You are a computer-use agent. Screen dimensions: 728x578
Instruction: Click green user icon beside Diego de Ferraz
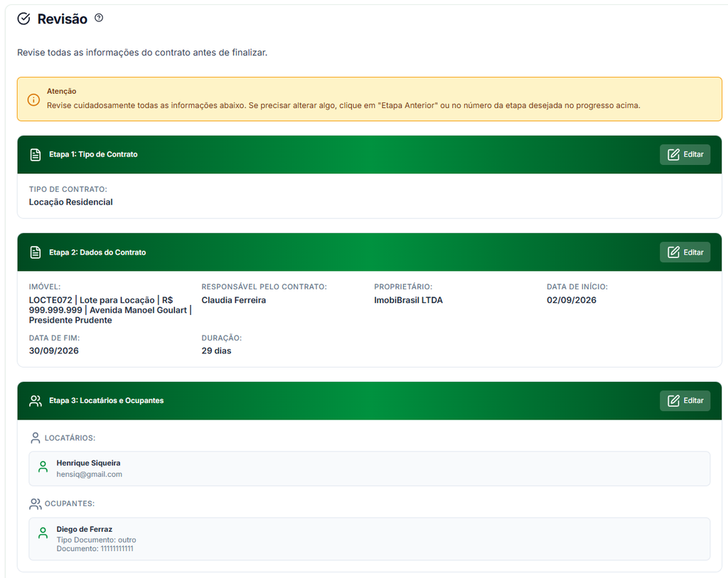tap(43, 532)
